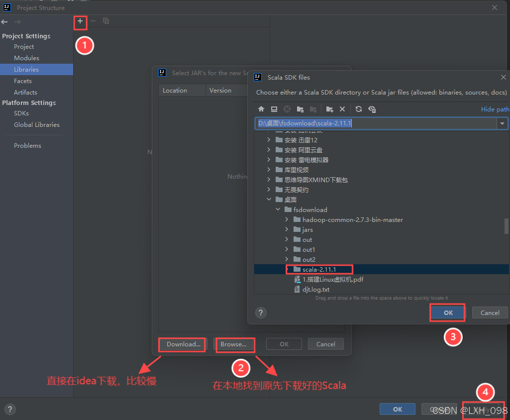Click OK in Scala SDK files dialog

[448, 313]
